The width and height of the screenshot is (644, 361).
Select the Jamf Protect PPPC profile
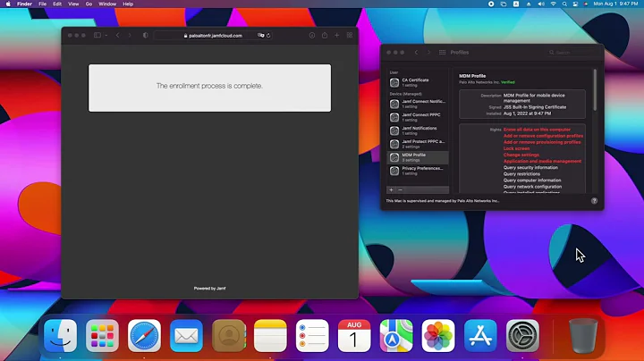[x=418, y=144]
